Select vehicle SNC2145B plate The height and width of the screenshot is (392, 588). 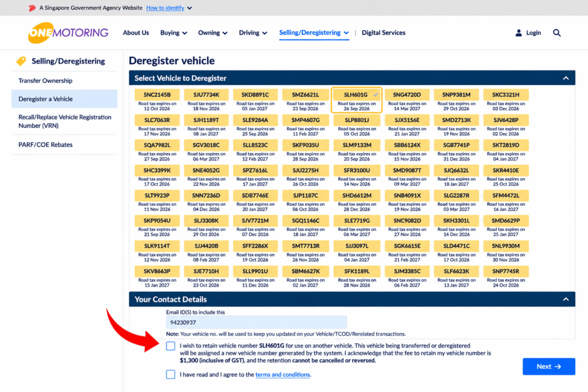pyautogui.click(x=157, y=95)
